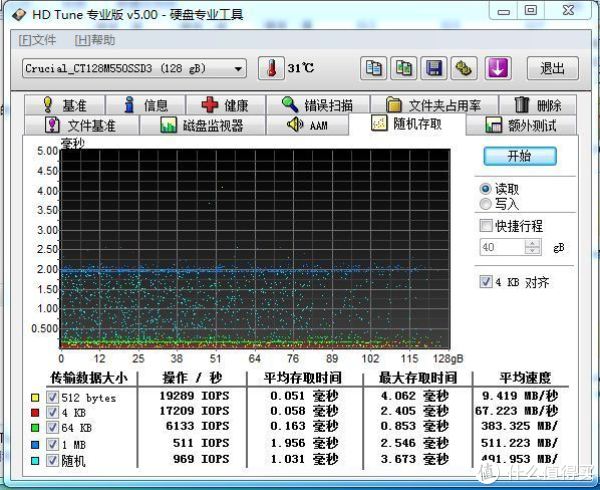Toggle the 64 KB checkbox
The width and height of the screenshot is (600, 490).
(x=52, y=428)
